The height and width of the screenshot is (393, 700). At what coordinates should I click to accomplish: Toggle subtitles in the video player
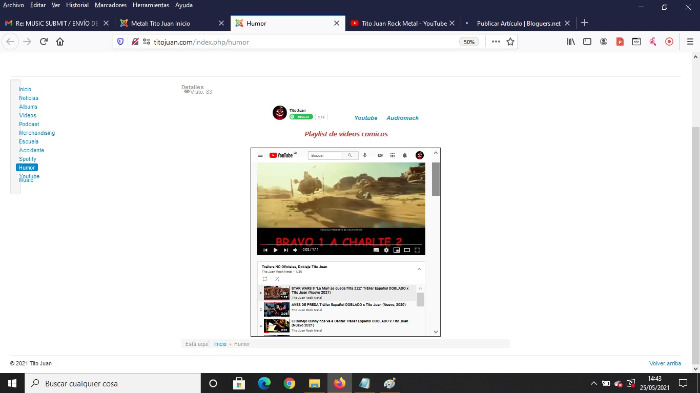[376, 250]
